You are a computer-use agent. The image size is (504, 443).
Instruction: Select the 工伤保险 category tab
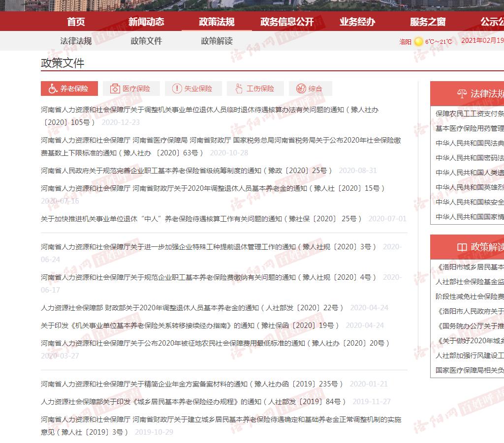point(255,89)
